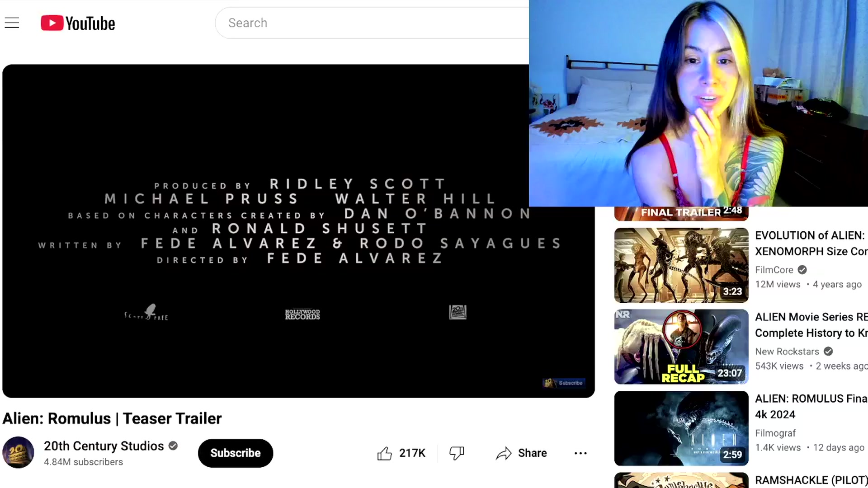Click the black Subscribe button
Image resolution: width=868 pixels, height=488 pixels.
235,453
